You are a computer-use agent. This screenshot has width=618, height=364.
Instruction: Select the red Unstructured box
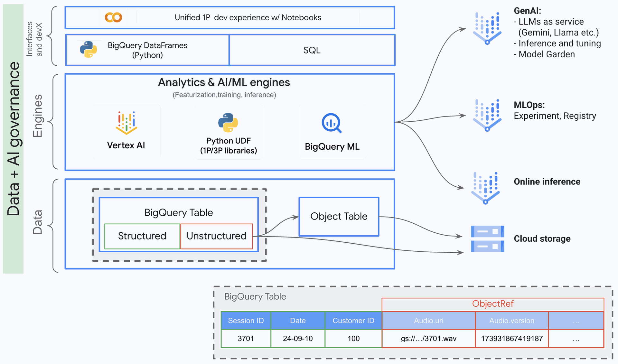click(x=217, y=236)
